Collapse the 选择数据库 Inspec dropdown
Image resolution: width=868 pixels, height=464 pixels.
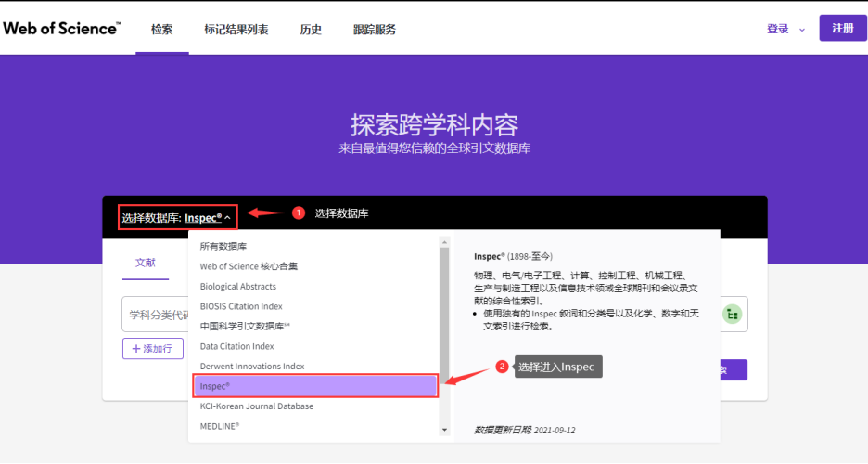[177, 217]
